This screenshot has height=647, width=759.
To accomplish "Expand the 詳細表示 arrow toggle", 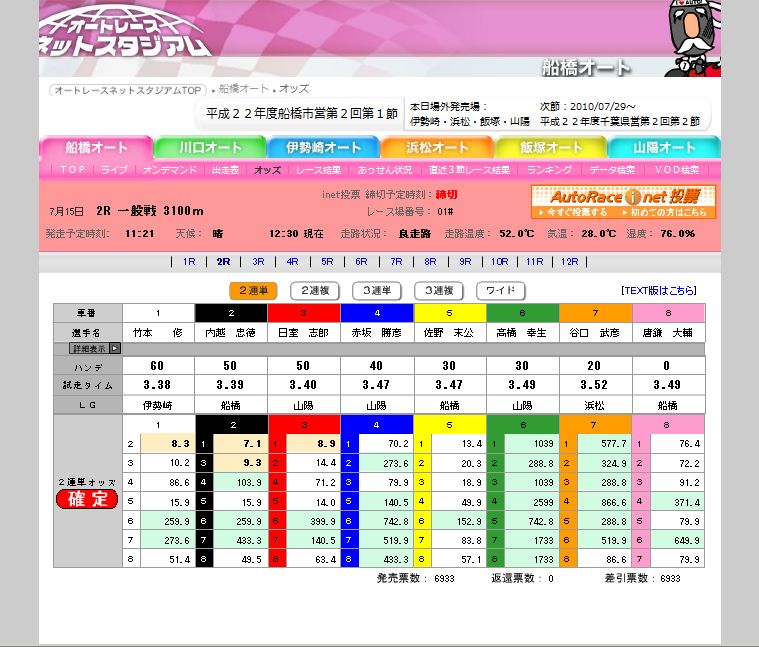I will tap(115, 348).
